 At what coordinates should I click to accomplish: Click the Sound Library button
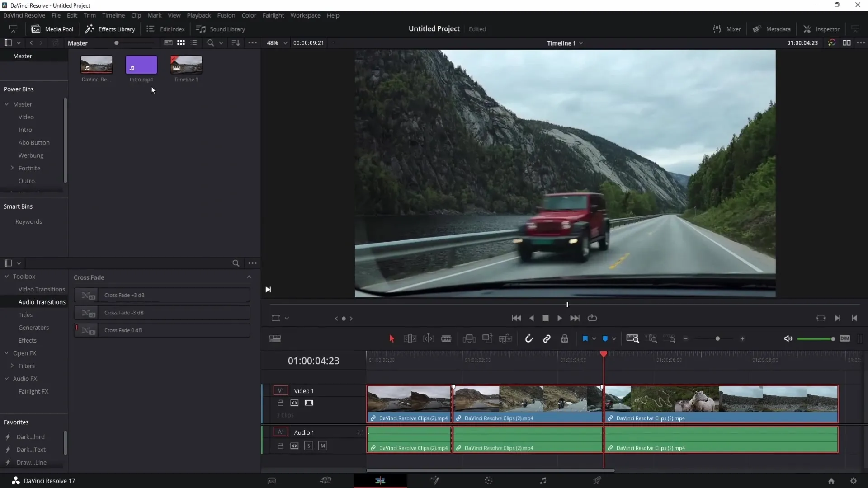[221, 28]
